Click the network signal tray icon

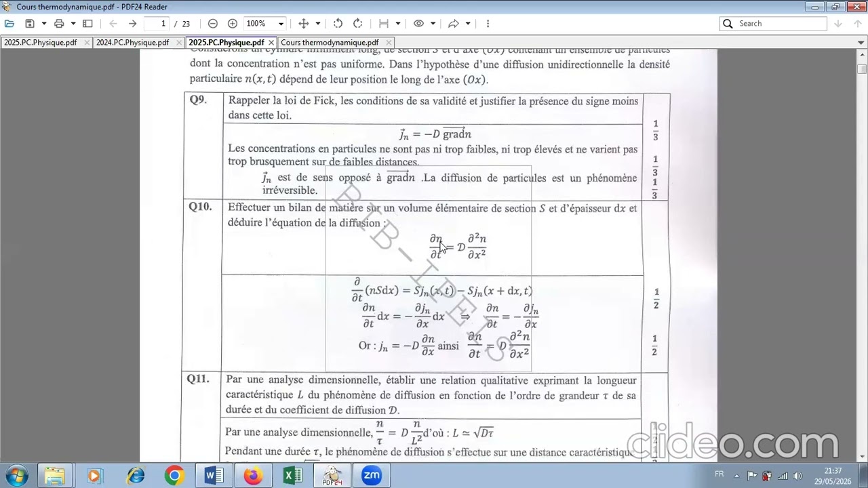(x=783, y=475)
